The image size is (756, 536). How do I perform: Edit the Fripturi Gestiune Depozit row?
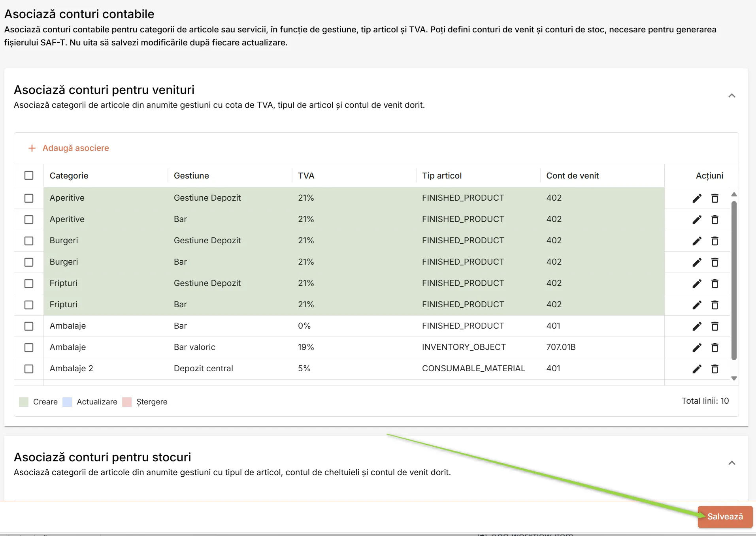click(x=697, y=284)
